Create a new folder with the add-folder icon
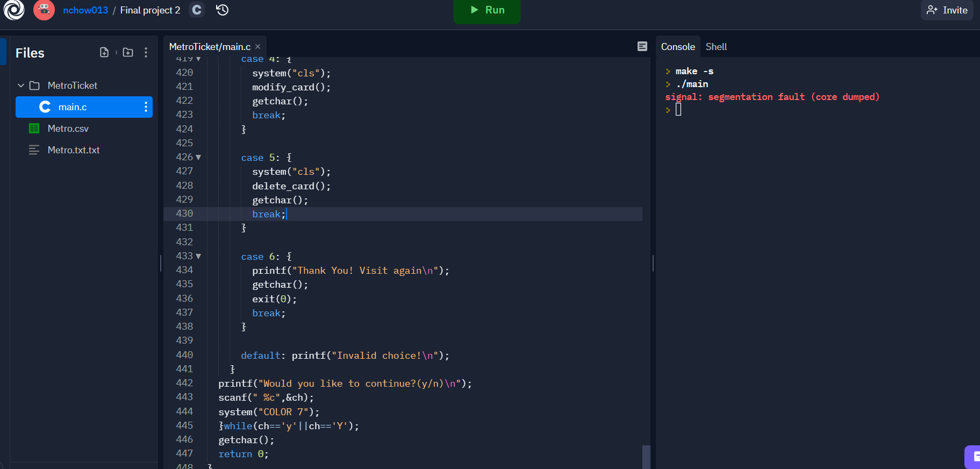Image resolution: width=980 pixels, height=469 pixels. 128,52
